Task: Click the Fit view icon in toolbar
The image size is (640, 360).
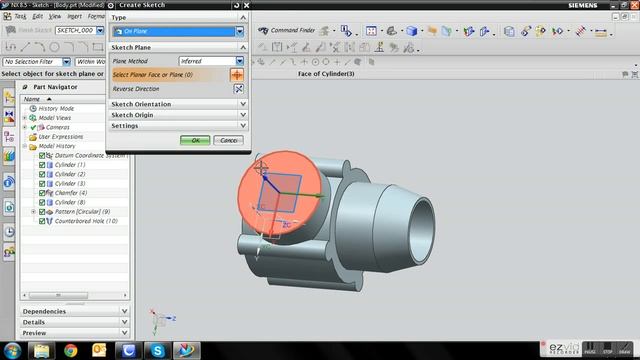Action: (371, 31)
